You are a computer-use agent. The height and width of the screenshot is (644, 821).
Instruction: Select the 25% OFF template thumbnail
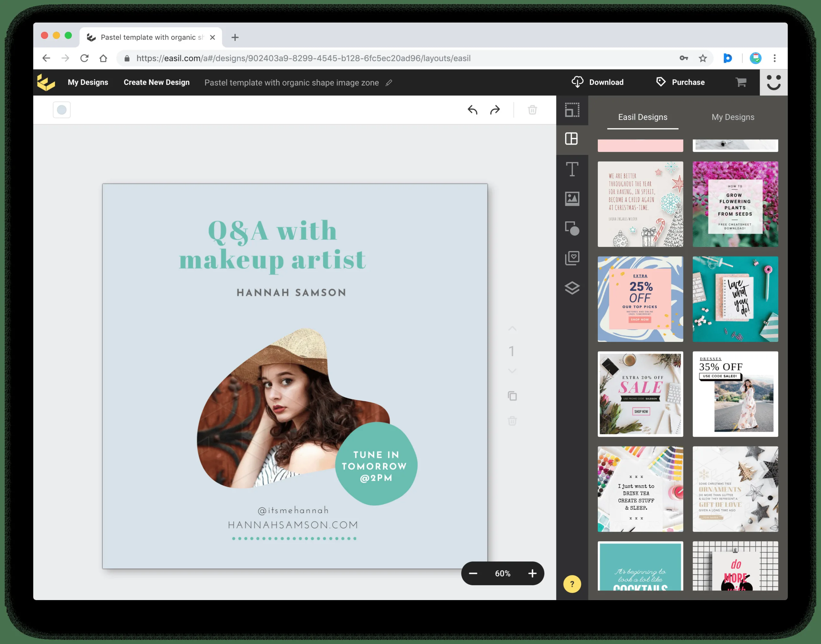click(640, 299)
